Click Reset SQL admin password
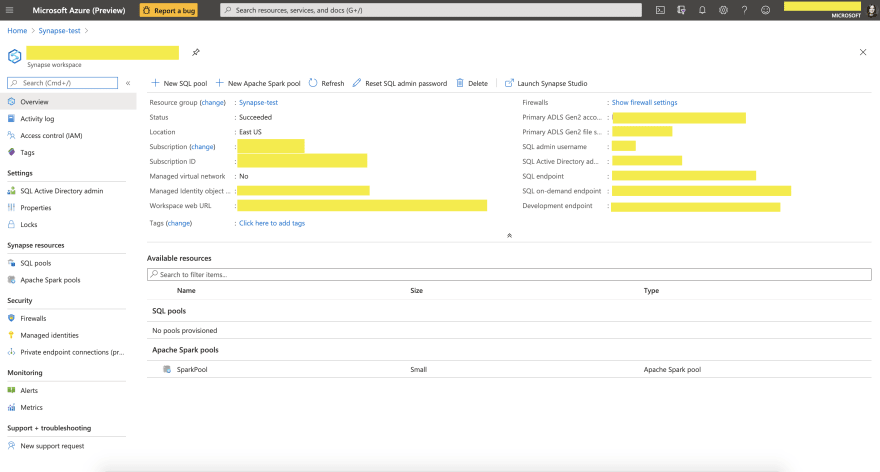 point(400,83)
